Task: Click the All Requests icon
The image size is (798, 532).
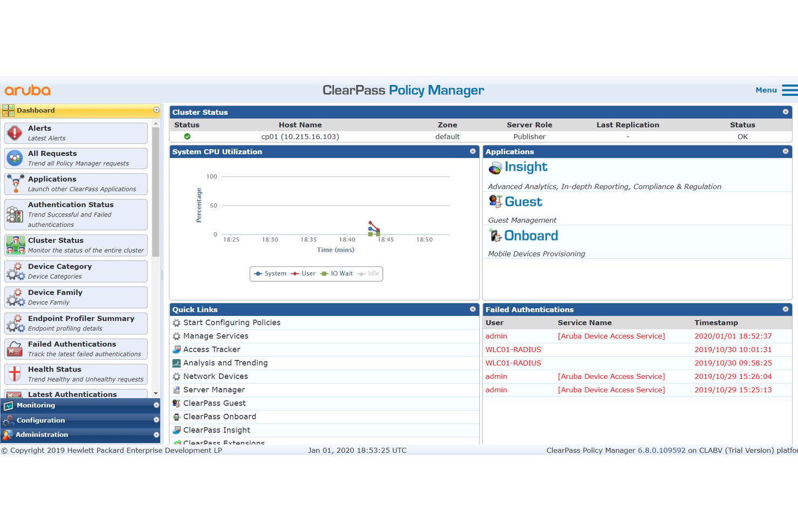Action: click(15, 158)
